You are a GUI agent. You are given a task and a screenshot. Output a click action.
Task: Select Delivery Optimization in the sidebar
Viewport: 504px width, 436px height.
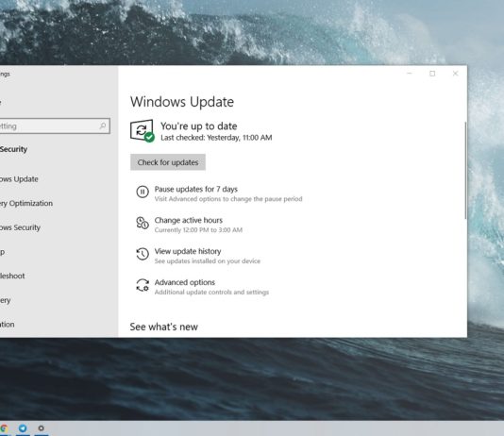(26, 204)
